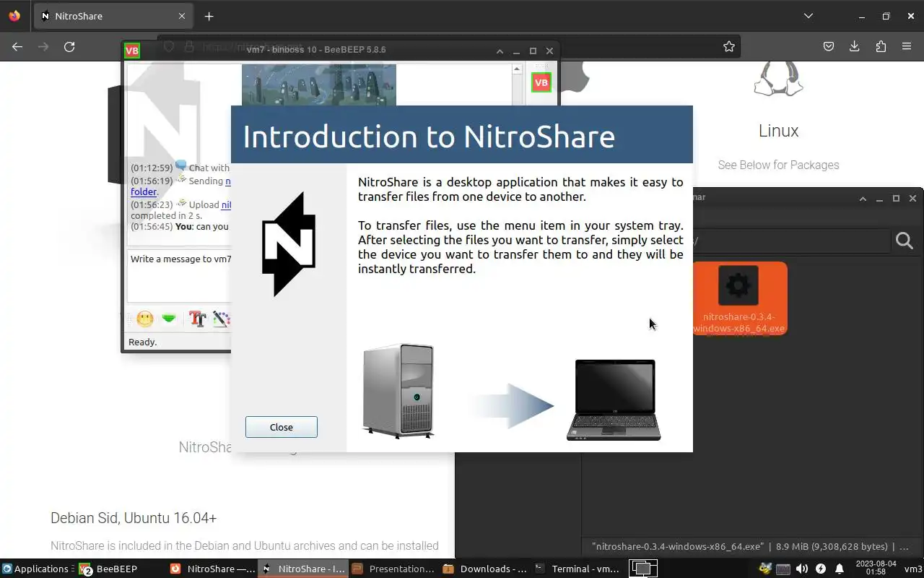Open the font style tool in BeeBEEP
The height and width of the screenshot is (578, 924).
[x=197, y=319]
